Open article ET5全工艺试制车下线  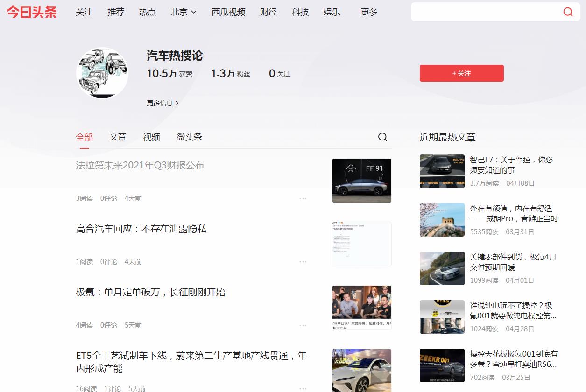191,362
